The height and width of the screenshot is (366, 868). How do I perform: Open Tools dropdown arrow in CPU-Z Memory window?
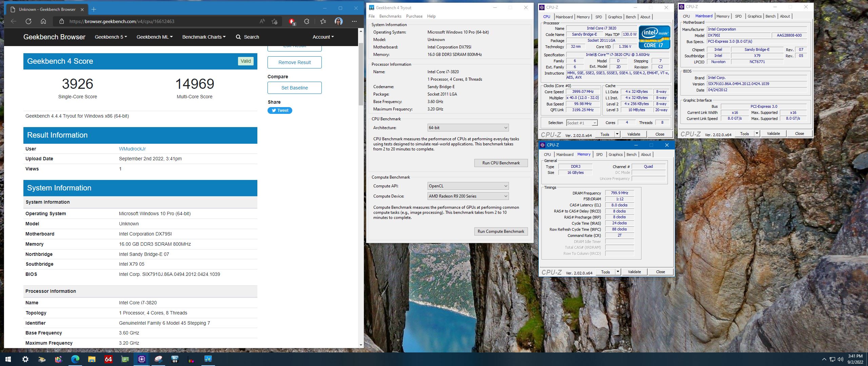tap(618, 272)
